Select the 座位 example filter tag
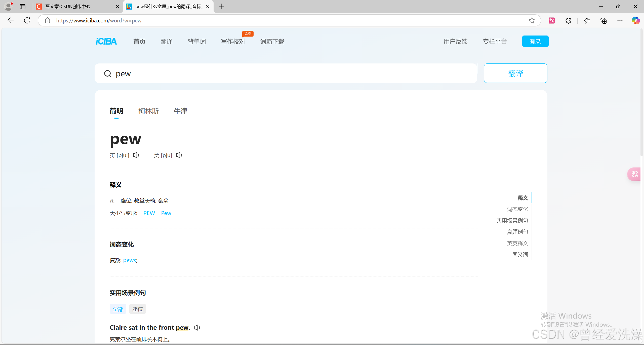 (137, 309)
